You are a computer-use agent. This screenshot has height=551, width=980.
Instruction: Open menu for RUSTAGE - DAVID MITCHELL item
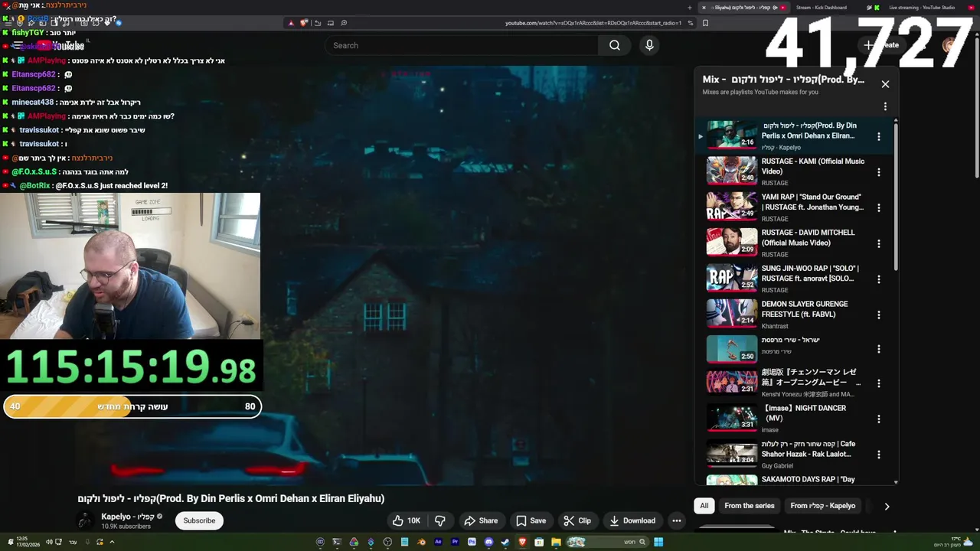click(879, 243)
